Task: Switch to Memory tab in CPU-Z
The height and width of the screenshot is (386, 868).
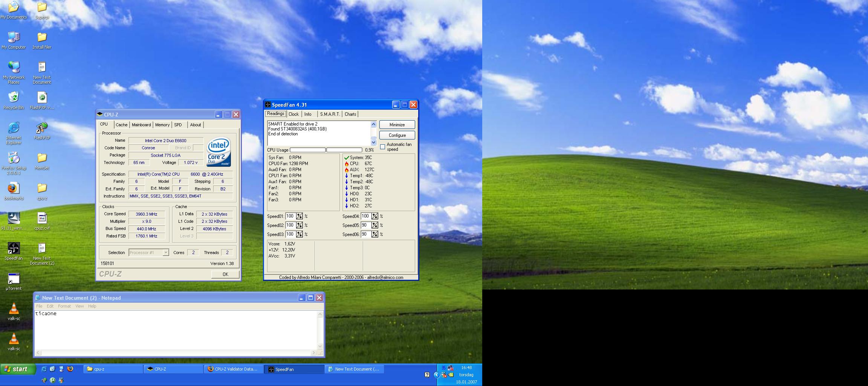Action: point(162,125)
